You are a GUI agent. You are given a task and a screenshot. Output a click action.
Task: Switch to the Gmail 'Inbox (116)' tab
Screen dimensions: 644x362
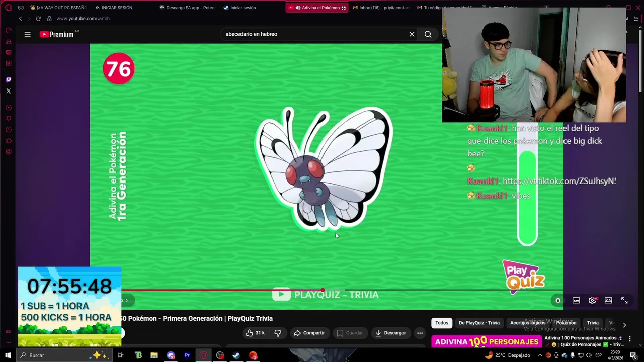tap(381, 8)
